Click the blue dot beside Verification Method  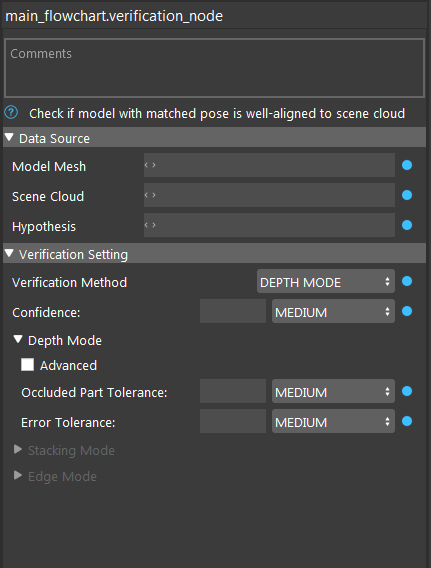click(407, 281)
